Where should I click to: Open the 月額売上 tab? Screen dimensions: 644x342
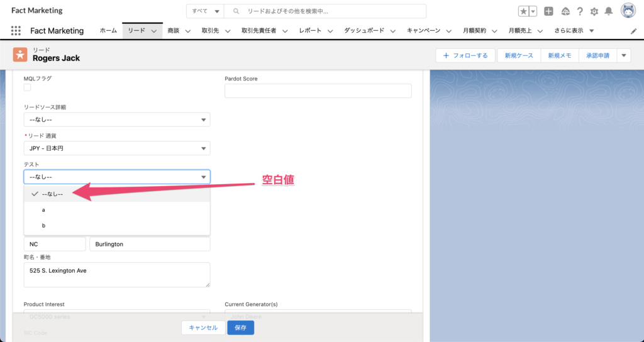pyautogui.click(x=520, y=31)
